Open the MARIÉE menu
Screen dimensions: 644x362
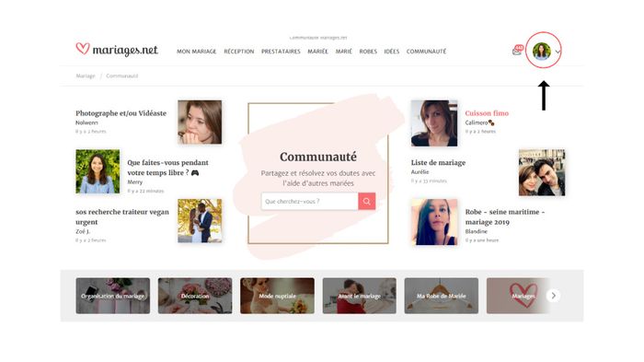318,52
